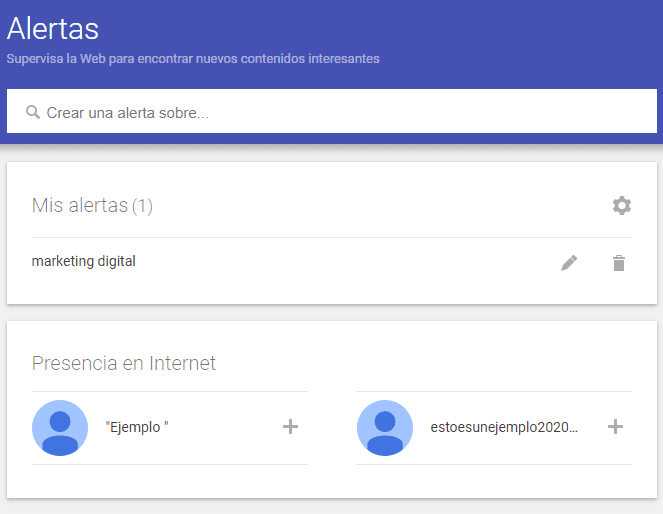The image size is (663, 514).
Task: Click the estoesunejemplo2020... suggestion text
Action: coord(504,427)
